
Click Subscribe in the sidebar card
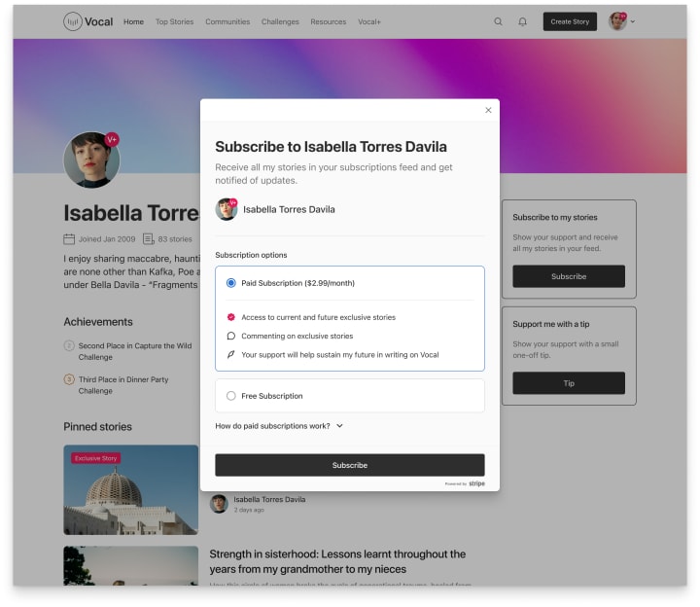[569, 276]
